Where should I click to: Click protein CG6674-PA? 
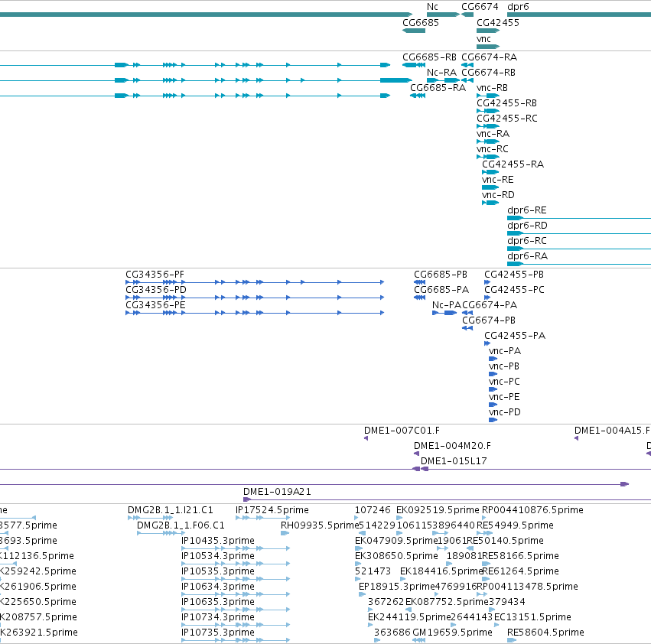pyautogui.click(x=490, y=306)
